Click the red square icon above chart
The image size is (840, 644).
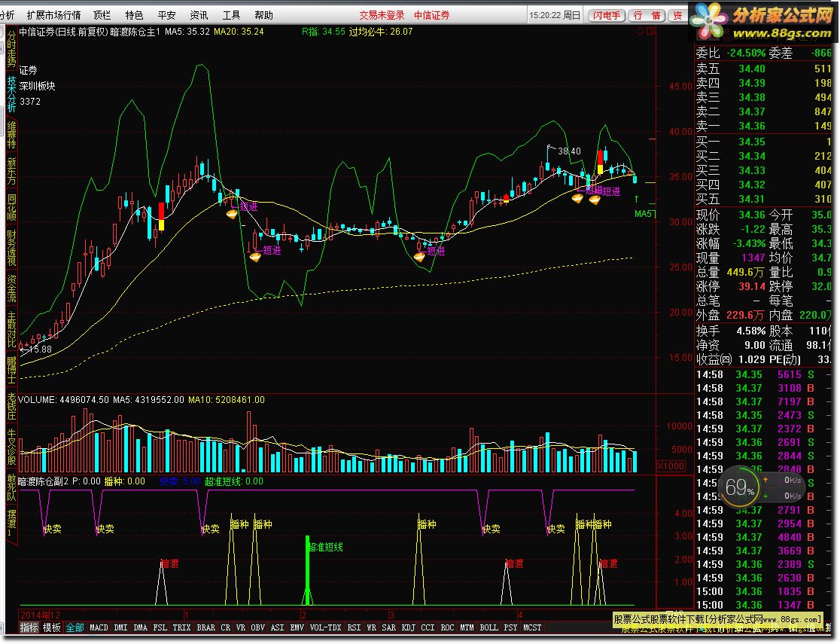(650, 32)
